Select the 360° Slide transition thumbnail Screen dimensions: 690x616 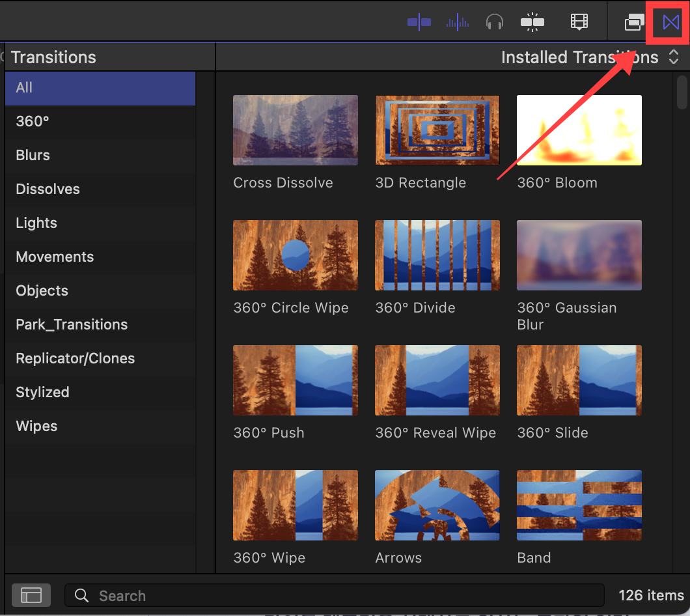click(579, 380)
